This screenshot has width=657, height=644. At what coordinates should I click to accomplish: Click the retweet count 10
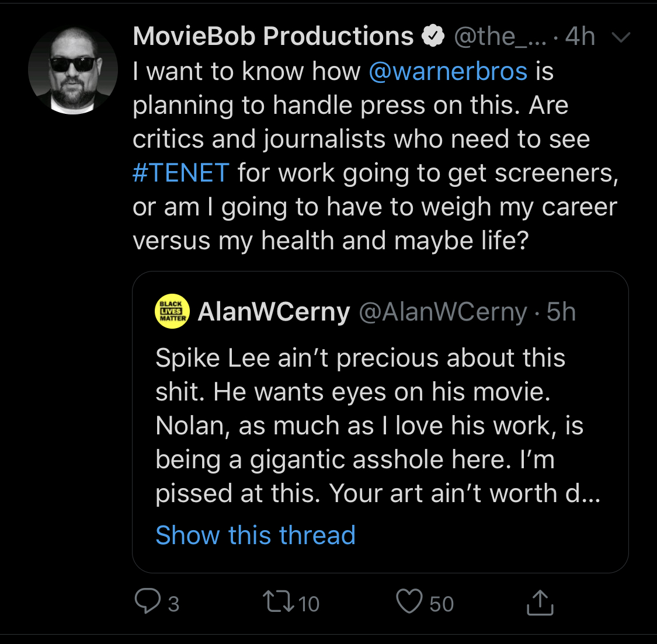click(x=309, y=604)
